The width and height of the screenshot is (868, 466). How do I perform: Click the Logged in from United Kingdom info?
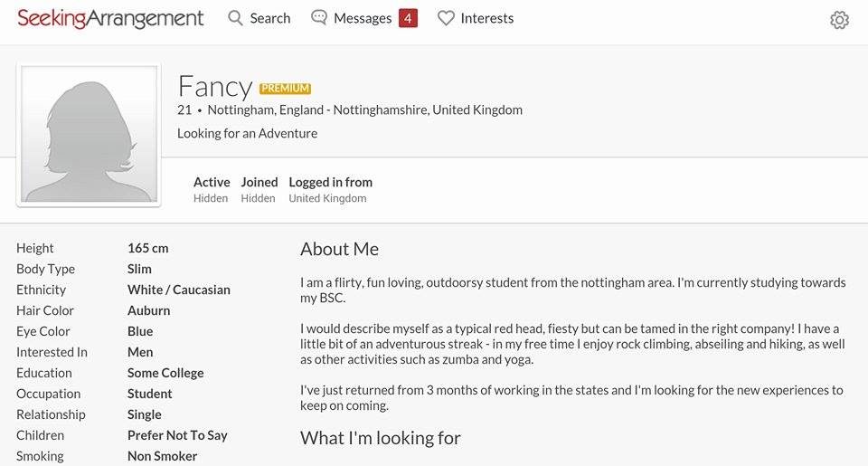[331, 189]
